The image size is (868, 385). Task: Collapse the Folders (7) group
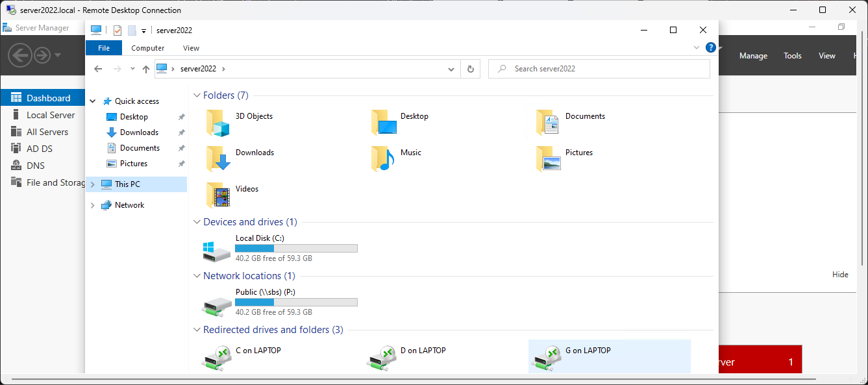tap(197, 95)
